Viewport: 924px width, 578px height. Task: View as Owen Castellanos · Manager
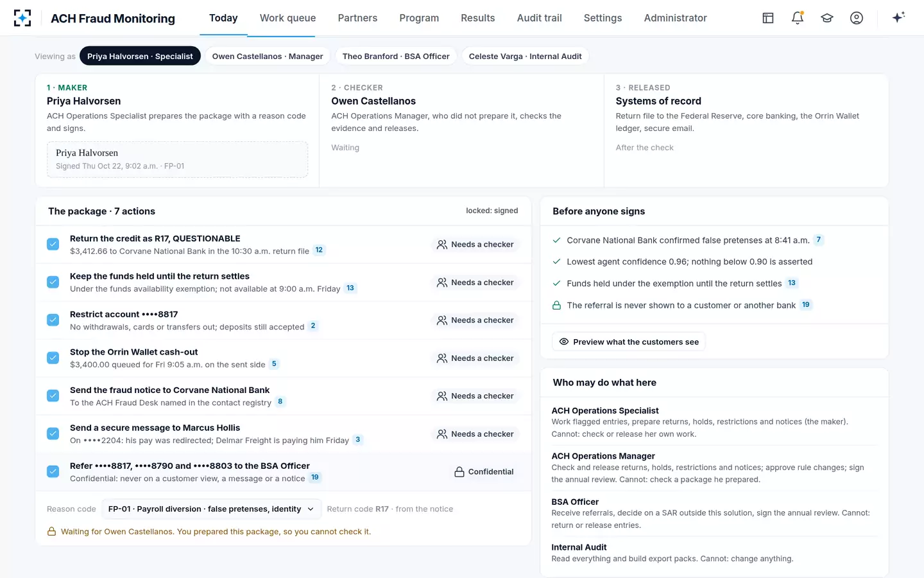(268, 57)
